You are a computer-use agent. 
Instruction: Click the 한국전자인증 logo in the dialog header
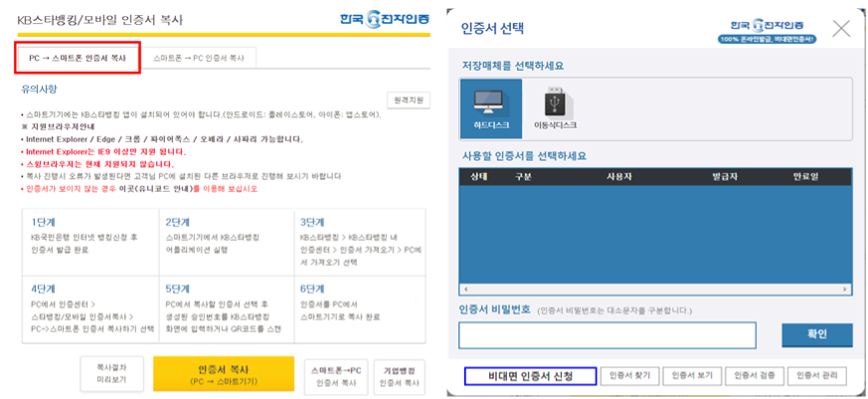coord(768,26)
